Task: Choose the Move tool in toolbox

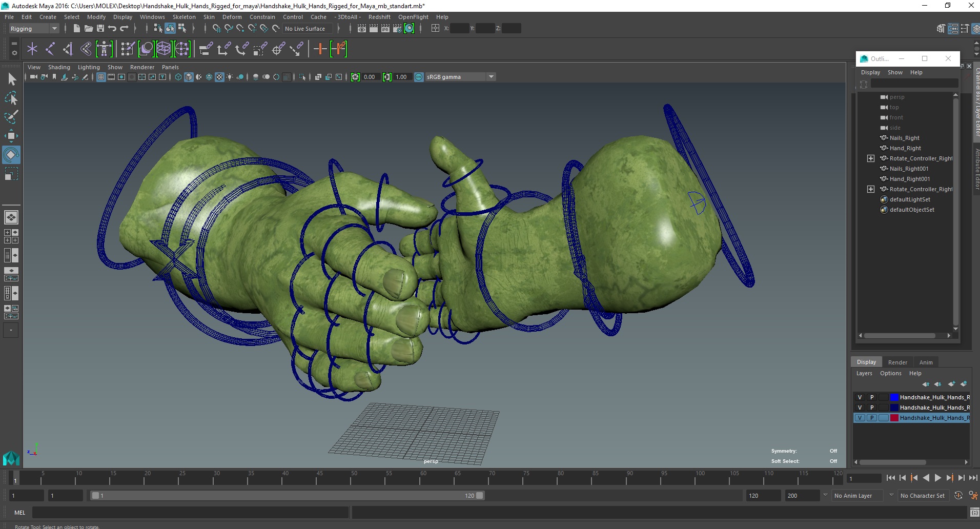Action: [11, 136]
